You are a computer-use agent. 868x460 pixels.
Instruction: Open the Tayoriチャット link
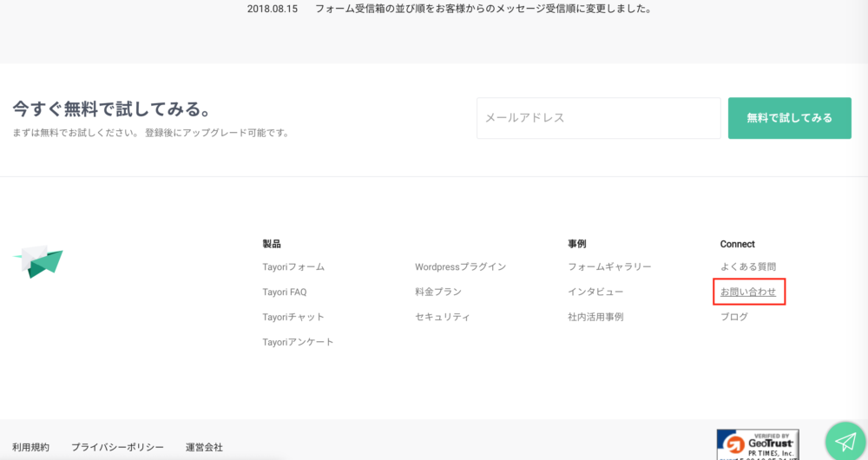click(293, 317)
